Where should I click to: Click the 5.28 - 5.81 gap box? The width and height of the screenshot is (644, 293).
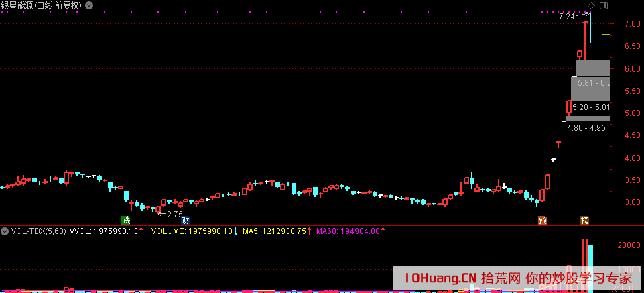pyautogui.click(x=590, y=107)
